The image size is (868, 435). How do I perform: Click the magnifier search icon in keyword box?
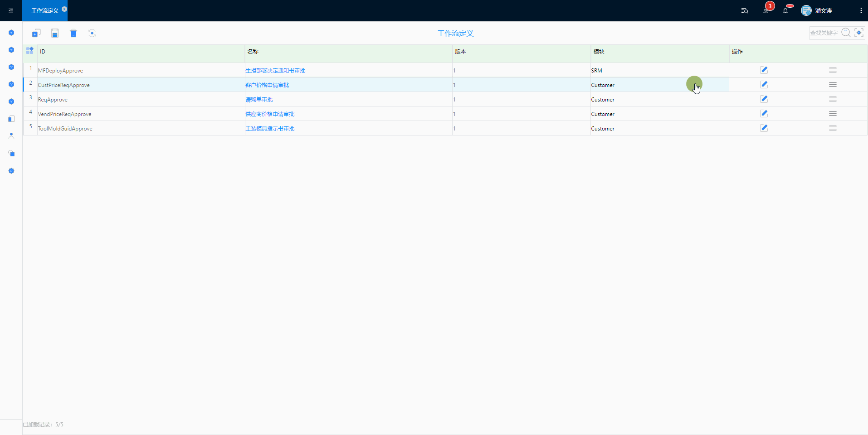[x=846, y=33]
